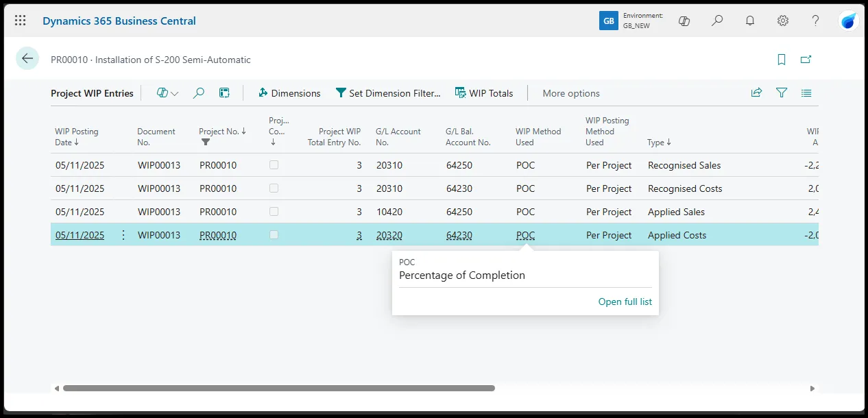Click the page title PR00010 Installation of S-200
This screenshot has width=868, height=418.
point(151,60)
